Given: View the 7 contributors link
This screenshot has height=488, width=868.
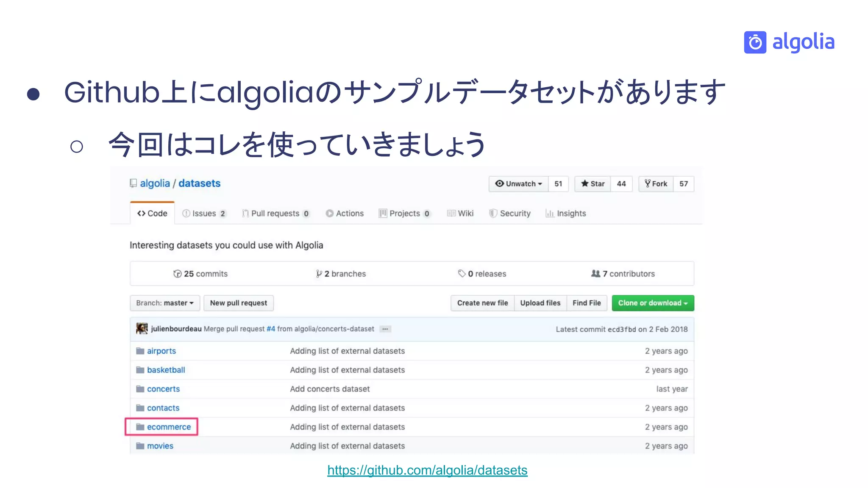Looking at the screenshot, I should (x=623, y=274).
